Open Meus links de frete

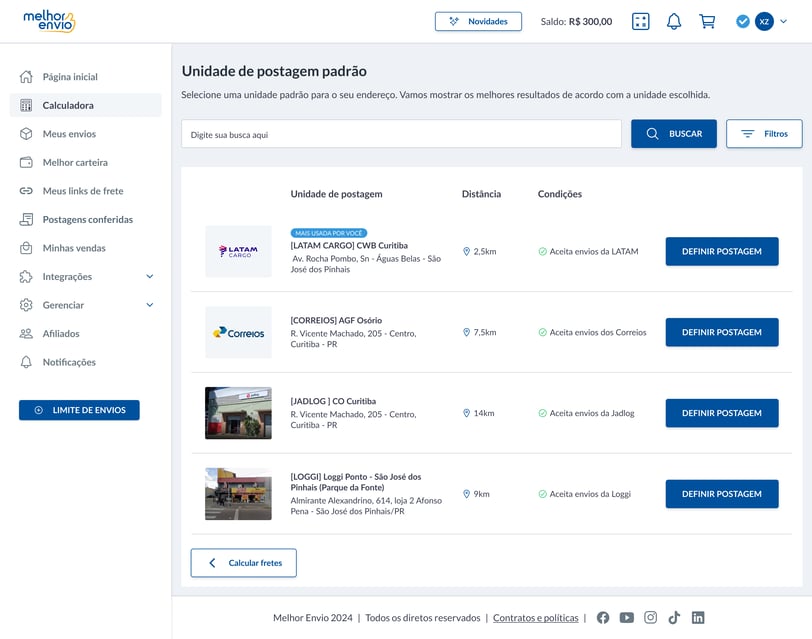click(x=83, y=191)
